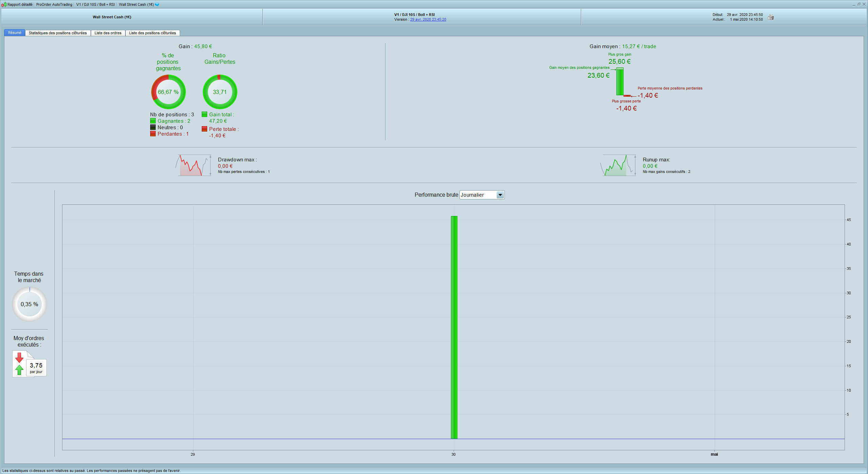
Task: Click the Temps dans le marché gauge
Action: point(29,304)
